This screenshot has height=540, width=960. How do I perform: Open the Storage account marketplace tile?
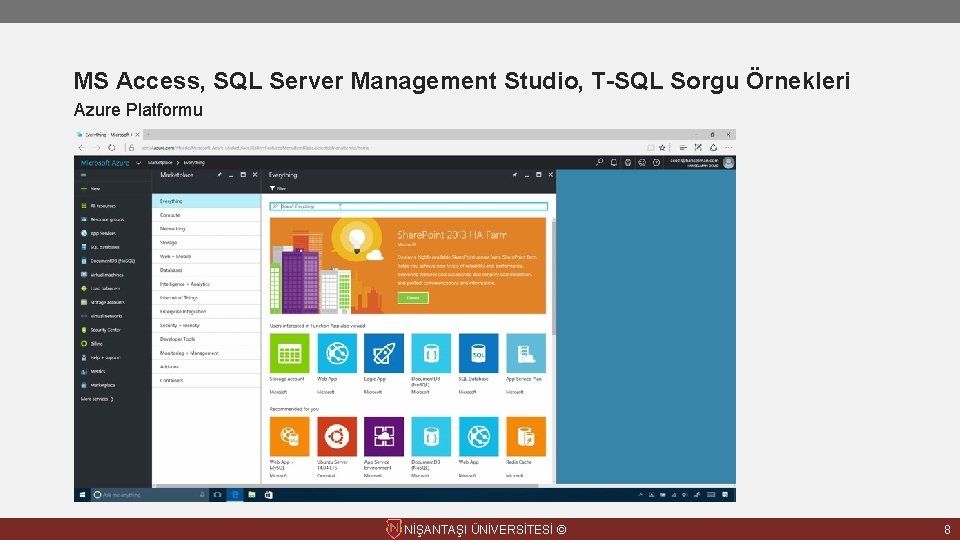(x=289, y=353)
